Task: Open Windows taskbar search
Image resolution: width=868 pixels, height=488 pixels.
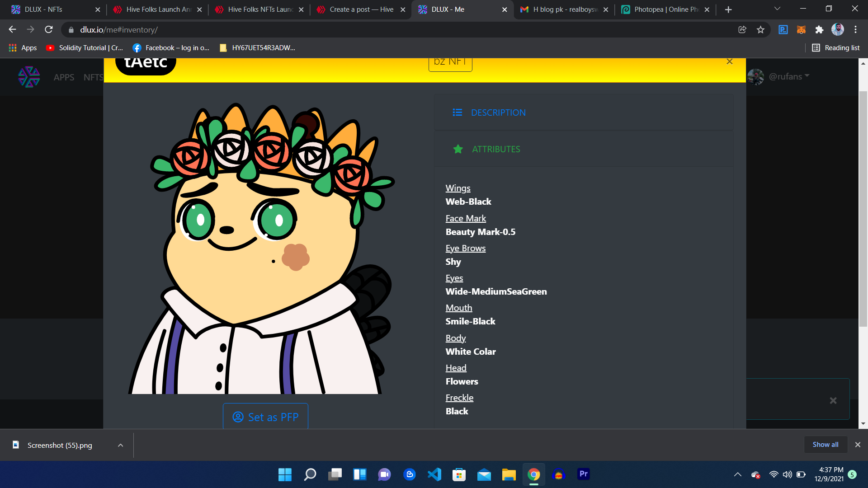Action: (310, 474)
